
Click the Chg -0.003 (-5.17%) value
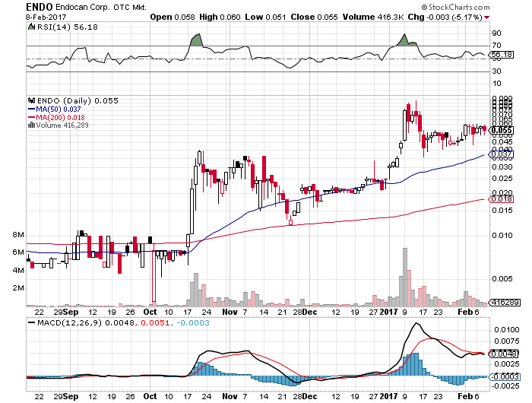pyautogui.click(x=445, y=17)
